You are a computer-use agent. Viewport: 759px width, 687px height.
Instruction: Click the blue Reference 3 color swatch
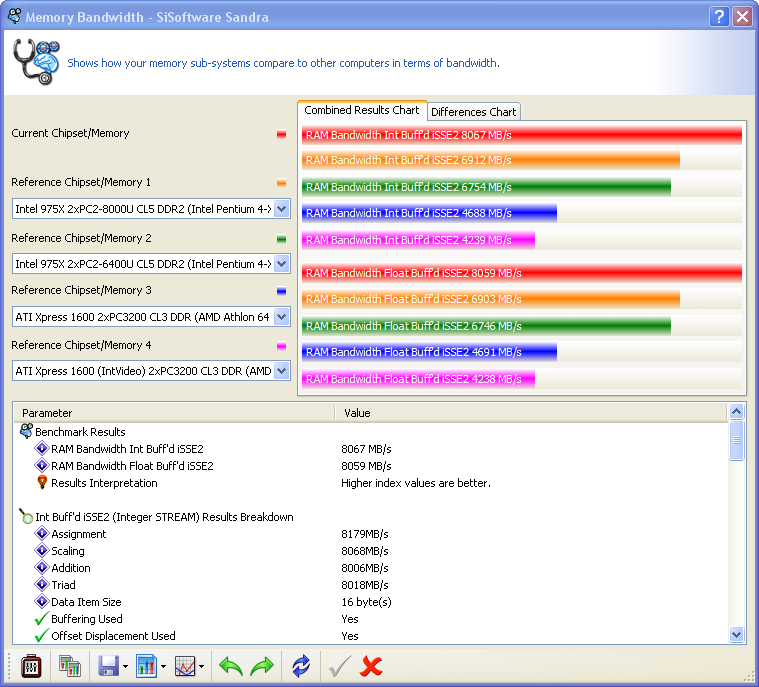click(281, 291)
